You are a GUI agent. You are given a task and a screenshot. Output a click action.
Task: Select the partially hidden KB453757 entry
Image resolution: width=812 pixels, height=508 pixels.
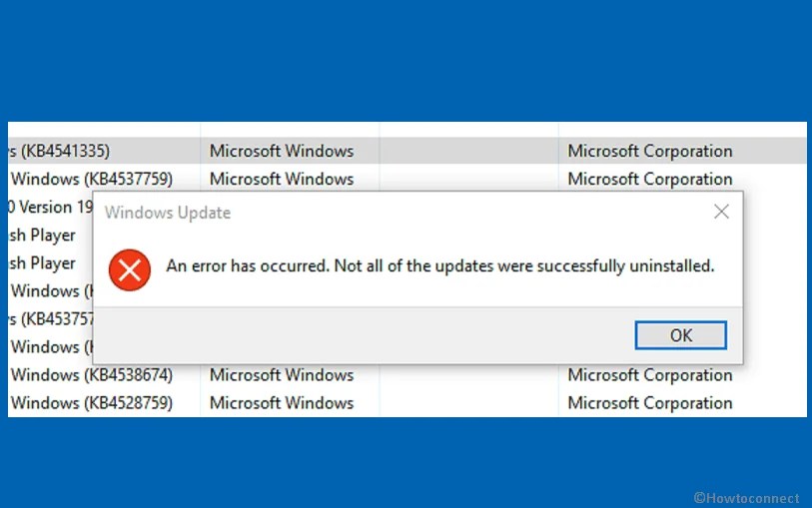[50, 319]
